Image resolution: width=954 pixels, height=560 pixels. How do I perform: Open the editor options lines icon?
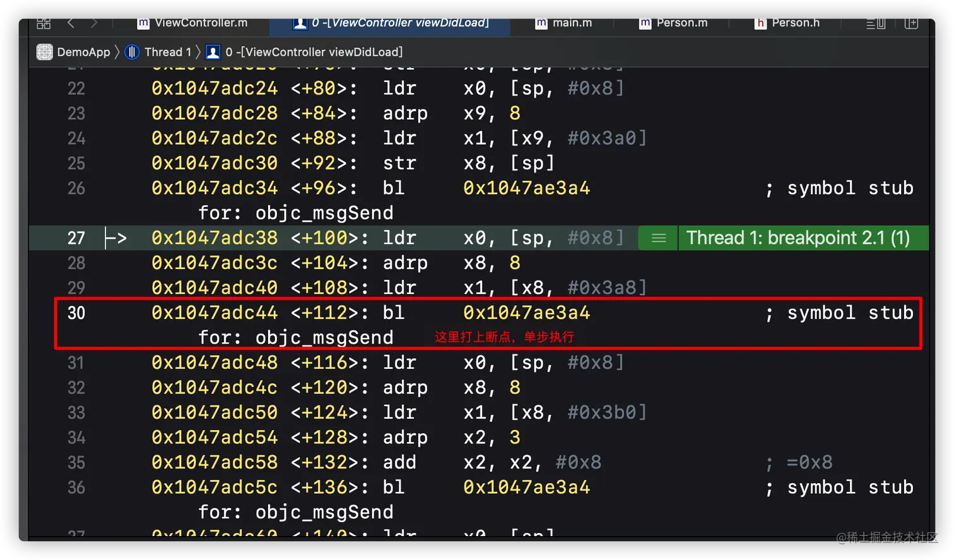[x=876, y=24]
